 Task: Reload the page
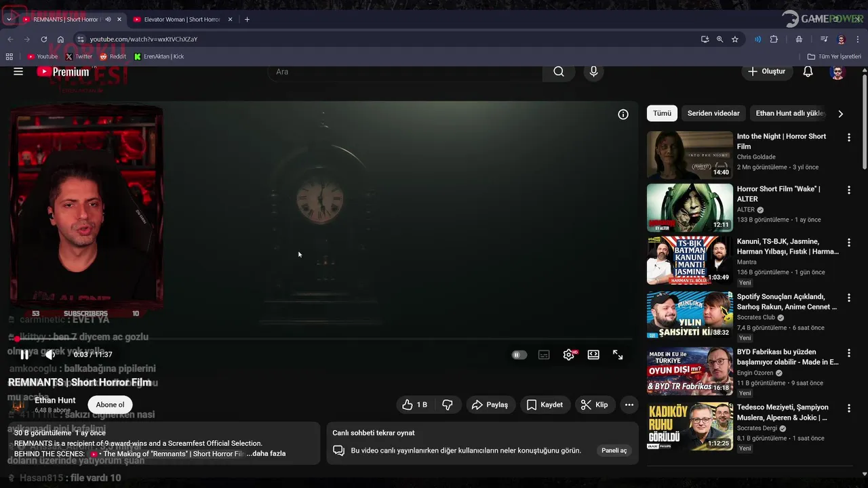coord(44,39)
